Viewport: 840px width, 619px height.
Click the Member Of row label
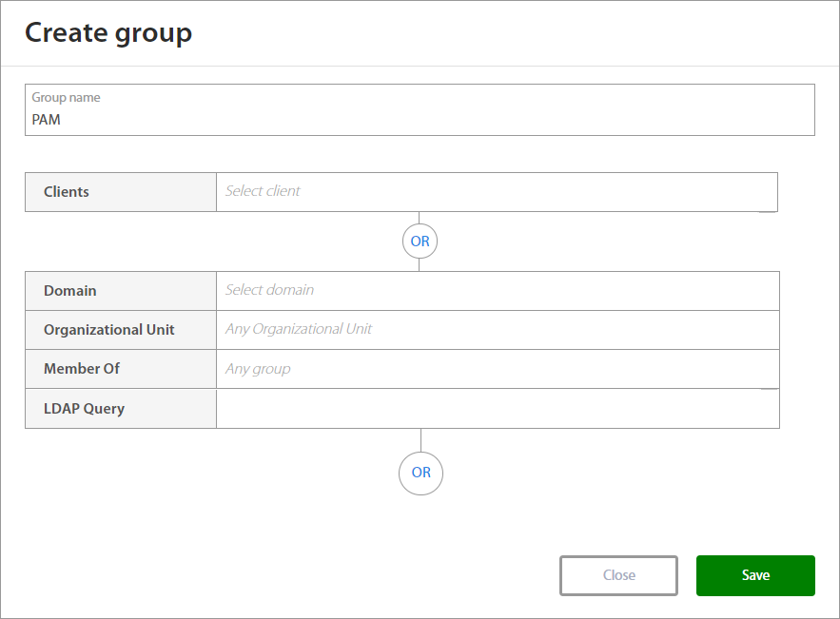tap(82, 369)
